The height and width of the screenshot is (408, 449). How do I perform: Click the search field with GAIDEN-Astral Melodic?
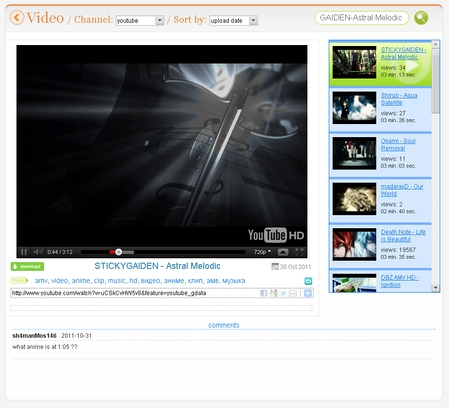pos(362,18)
